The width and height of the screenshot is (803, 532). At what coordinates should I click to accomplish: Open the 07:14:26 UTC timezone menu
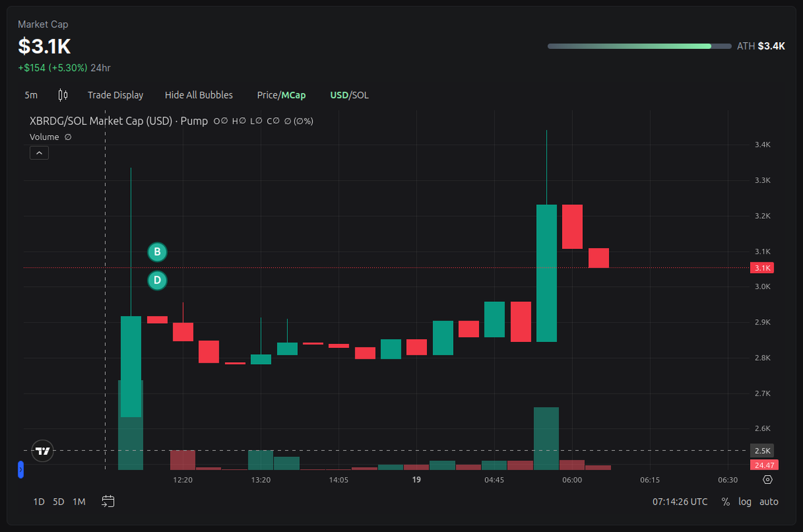(x=680, y=501)
